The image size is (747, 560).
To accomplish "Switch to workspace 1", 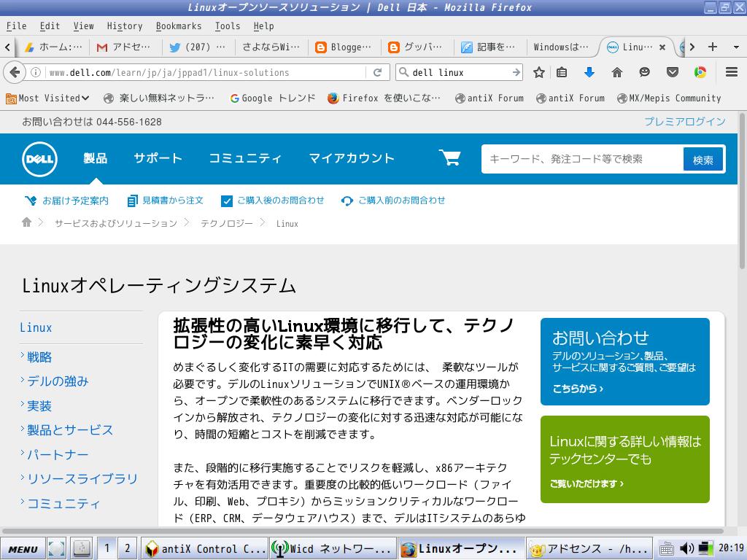I will coord(107,548).
